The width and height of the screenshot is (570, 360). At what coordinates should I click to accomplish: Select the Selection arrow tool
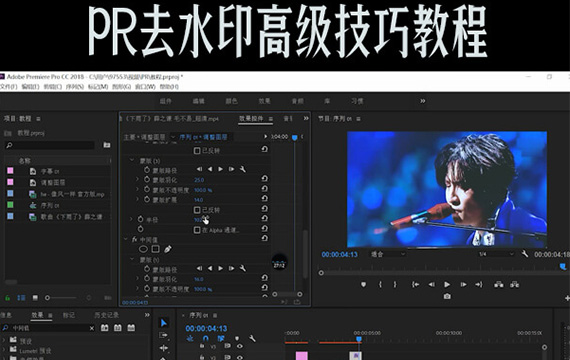[164, 323]
